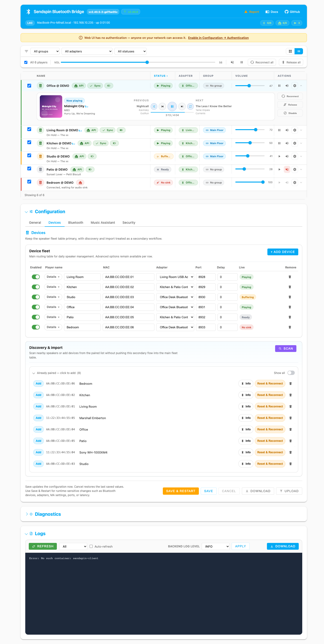Click the Add Device button
324x644 pixels.
[283, 252]
